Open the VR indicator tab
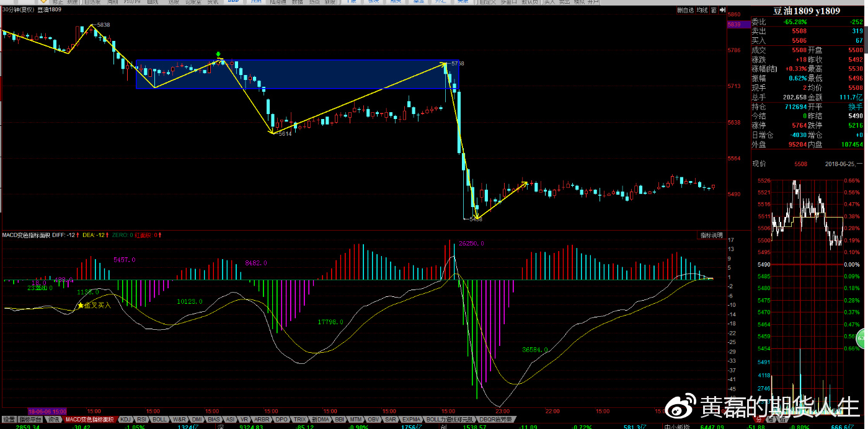Viewport: 868px width, 429px height. (244, 420)
